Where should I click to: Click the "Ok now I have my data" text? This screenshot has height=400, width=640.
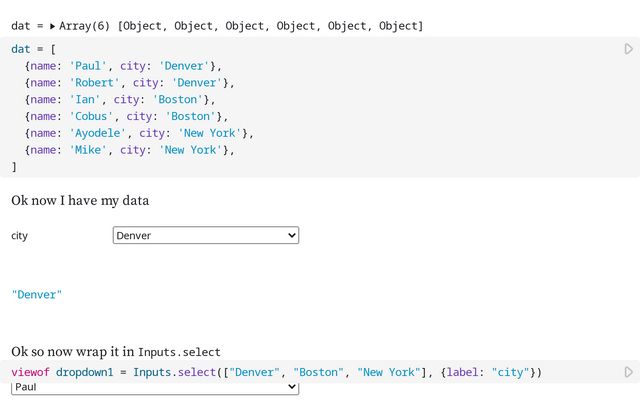tap(80, 201)
